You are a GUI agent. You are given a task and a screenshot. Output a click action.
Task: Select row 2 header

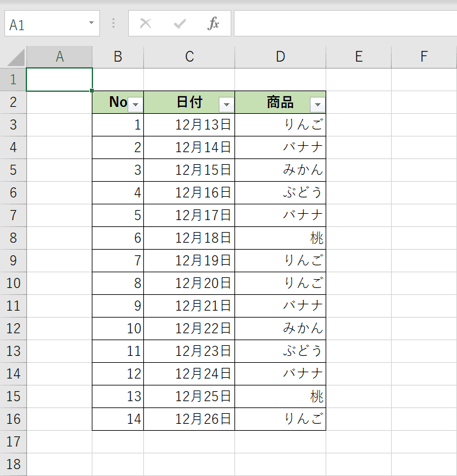pos(13,102)
